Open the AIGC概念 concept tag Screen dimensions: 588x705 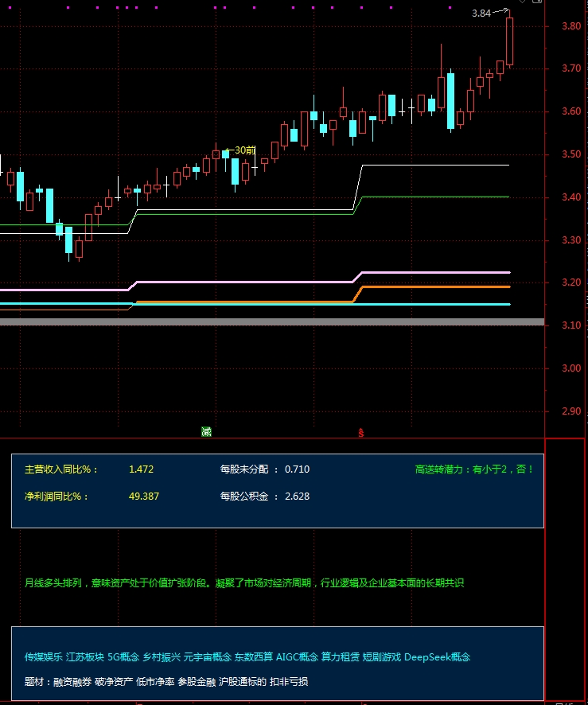click(x=297, y=657)
